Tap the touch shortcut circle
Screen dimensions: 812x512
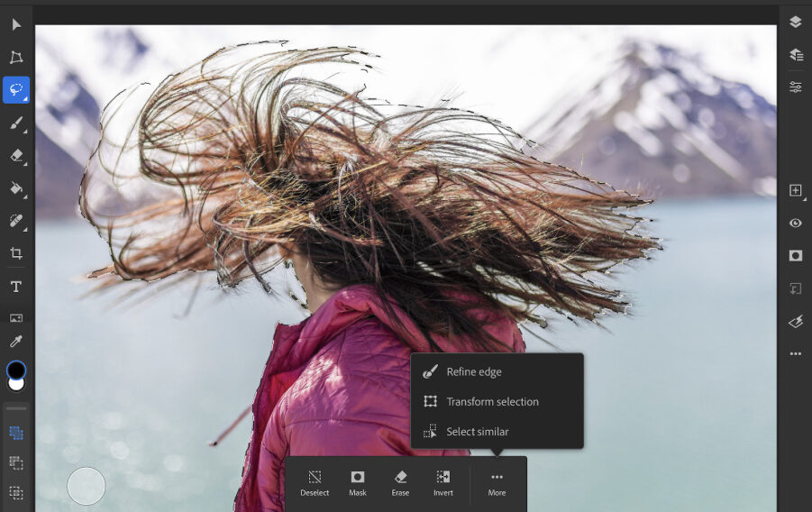coord(86,486)
